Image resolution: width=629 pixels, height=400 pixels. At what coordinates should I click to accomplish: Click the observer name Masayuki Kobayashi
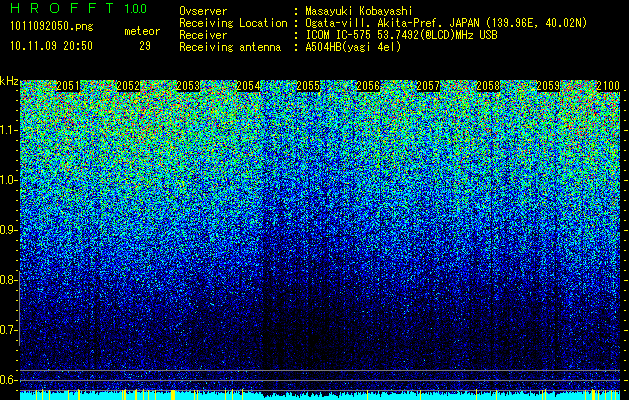click(359, 12)
